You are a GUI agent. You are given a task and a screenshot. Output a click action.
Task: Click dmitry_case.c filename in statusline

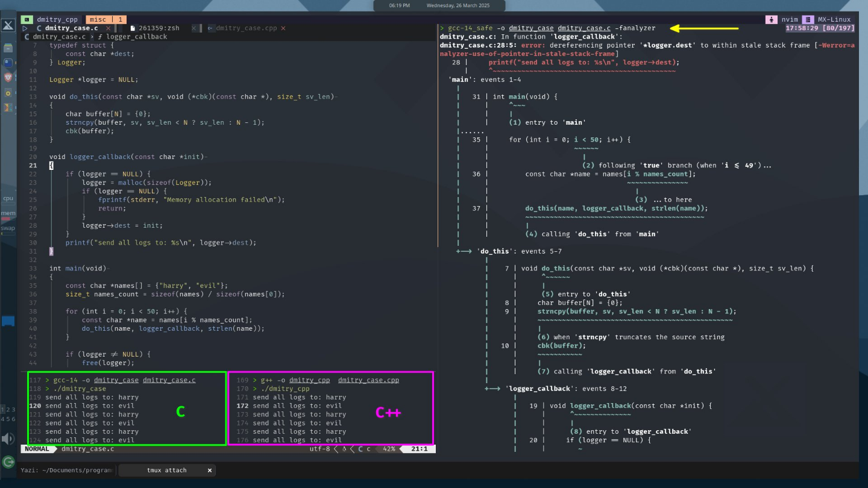pyautogui.click(x=87, y=449)
